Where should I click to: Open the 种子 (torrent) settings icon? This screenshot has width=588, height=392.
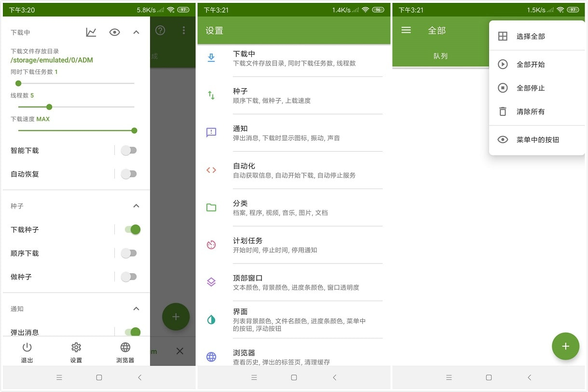tap(211, 95)
